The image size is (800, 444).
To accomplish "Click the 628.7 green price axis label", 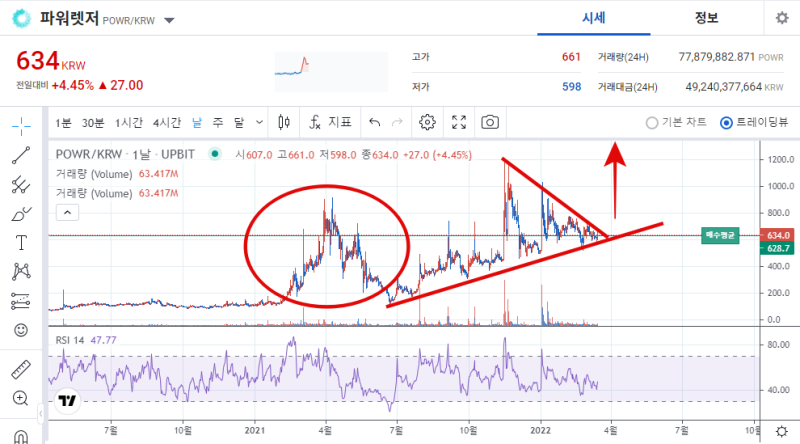I will click(777, 249).
